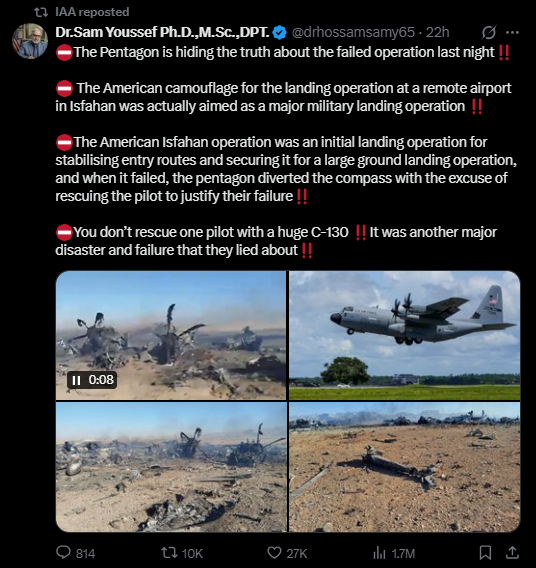Open the bottom-left wreckage photo
Viewport: 536px width, 568px height.
171,467
